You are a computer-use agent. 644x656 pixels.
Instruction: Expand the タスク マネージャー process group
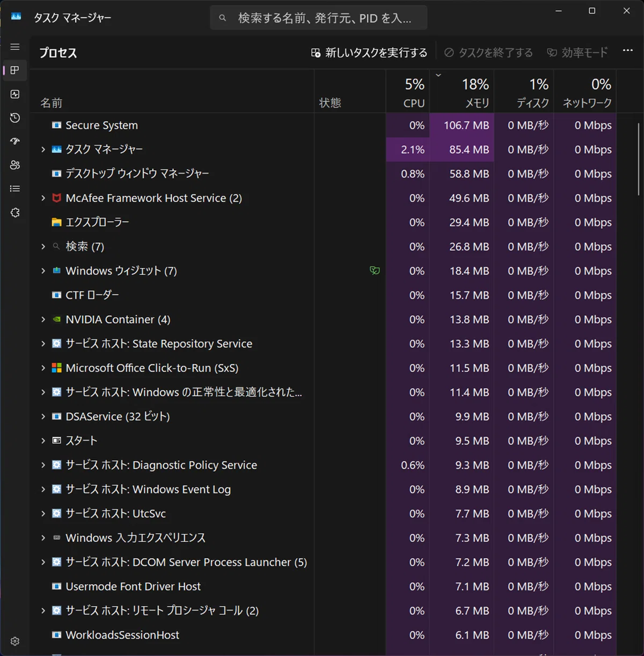pyautogui.click(x=43, y=149)
